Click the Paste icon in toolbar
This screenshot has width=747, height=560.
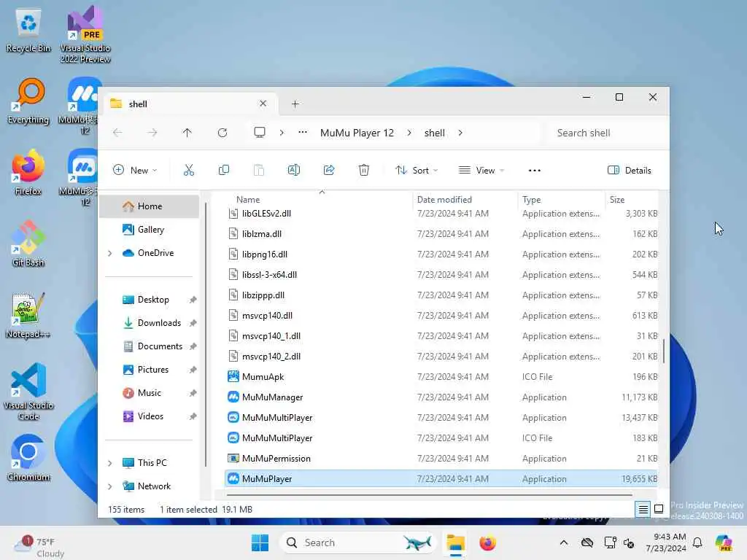tap(259, 170)
